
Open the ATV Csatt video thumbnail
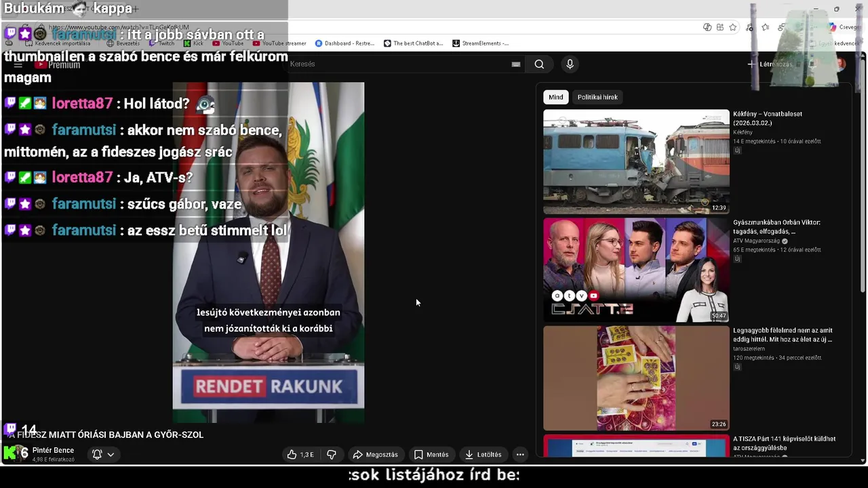[636, 270]
